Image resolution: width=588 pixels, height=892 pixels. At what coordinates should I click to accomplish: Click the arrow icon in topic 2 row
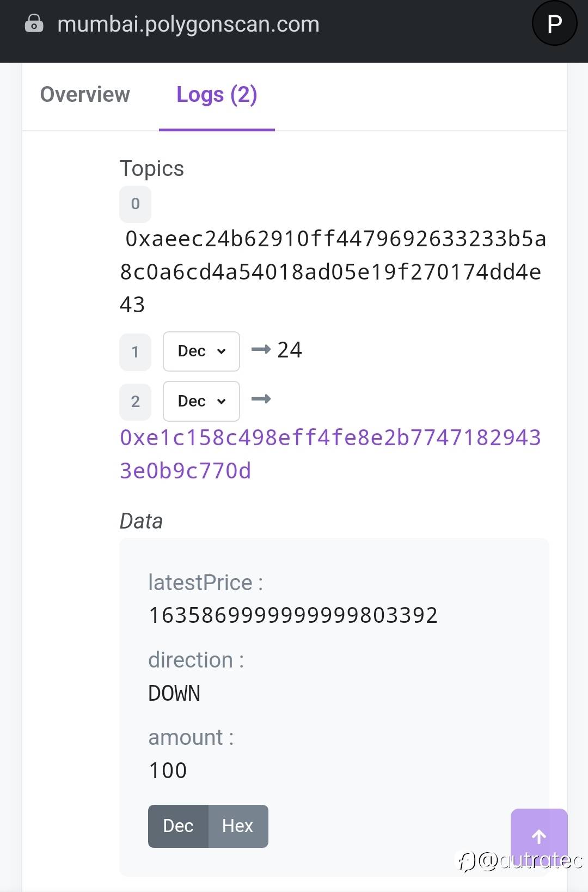pos(261,399)
